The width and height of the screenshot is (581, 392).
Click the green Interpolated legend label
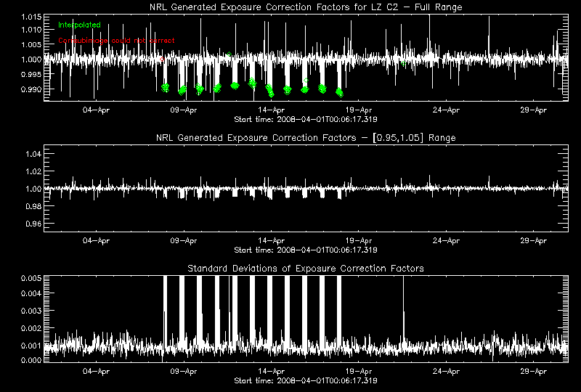tap(80, 25)
